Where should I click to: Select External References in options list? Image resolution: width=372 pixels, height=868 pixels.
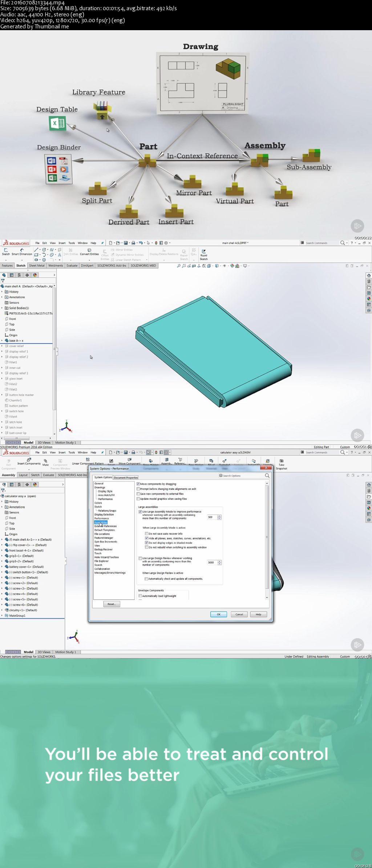click(x=106, y=526)
